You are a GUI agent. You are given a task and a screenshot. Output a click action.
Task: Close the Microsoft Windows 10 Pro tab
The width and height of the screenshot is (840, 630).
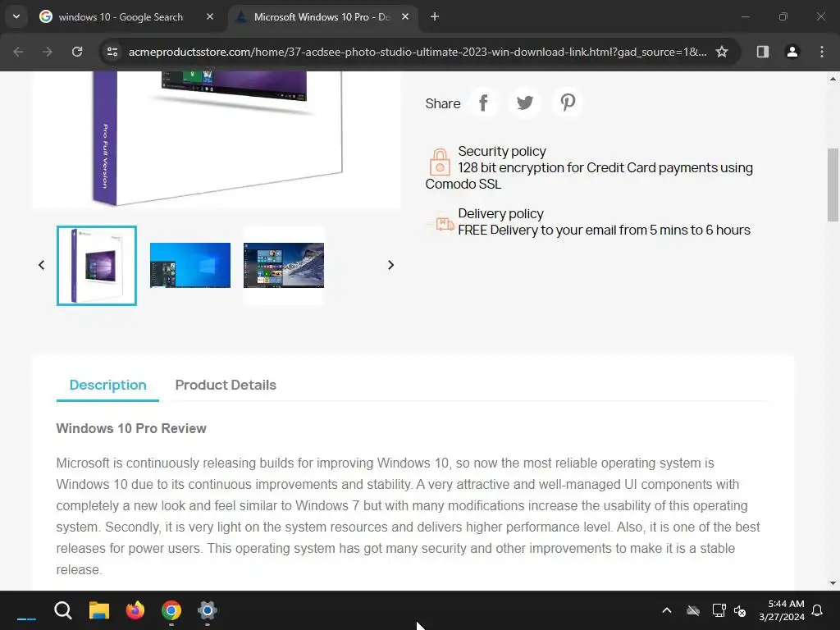click(x=405, y=16)
